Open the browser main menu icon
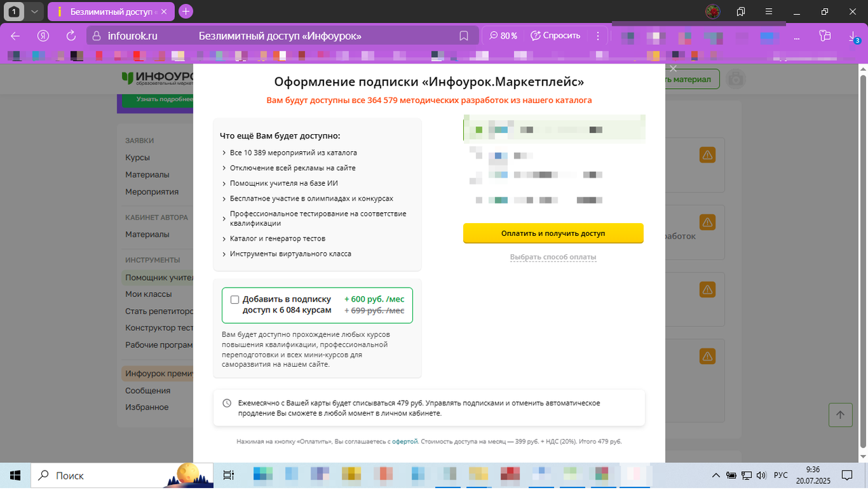The width and height of the screenshot is (868, 499). click(769, 12)
